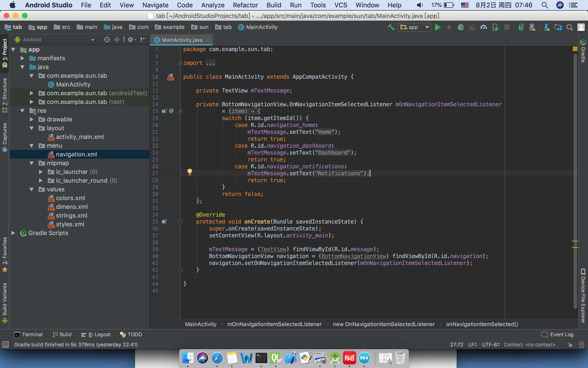Image resolution: width=588 pixels, height=368 pixels.
Task: Click the override gutter icon on line 35
Action: click(x=164, y=221)
